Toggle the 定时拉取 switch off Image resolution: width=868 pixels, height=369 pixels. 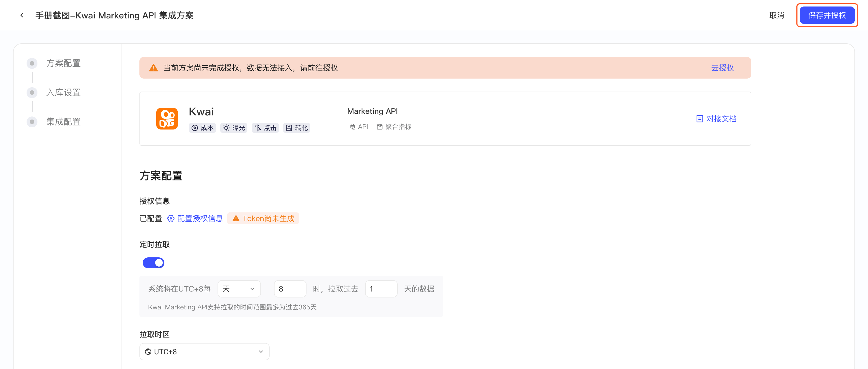pyautogui.click(x=153, y=263)
